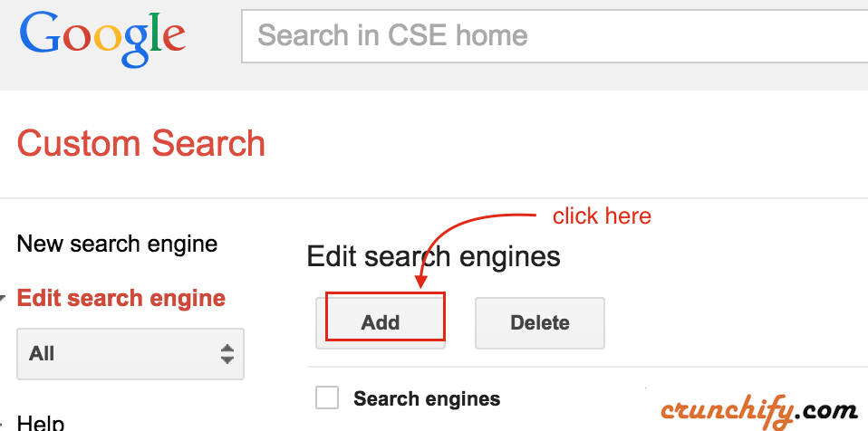
Task: Open the Help sidebar section
Action: pos(41,425)
